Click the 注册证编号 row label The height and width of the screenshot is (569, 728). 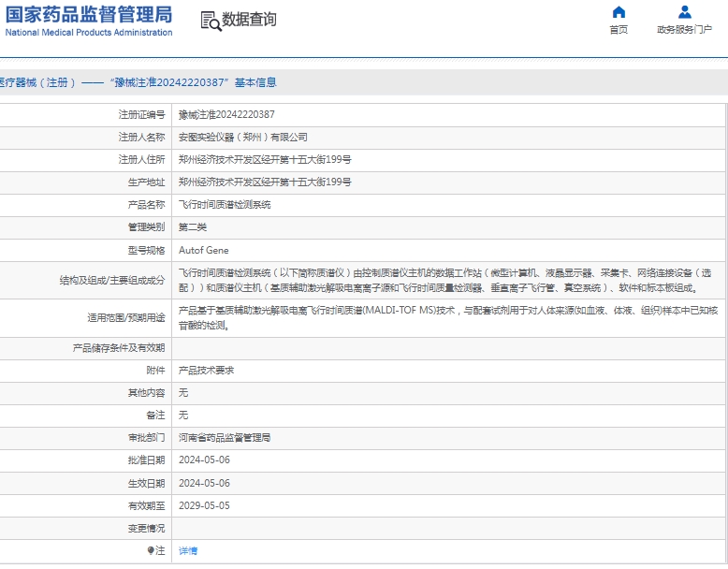click(x=141, y=115)
